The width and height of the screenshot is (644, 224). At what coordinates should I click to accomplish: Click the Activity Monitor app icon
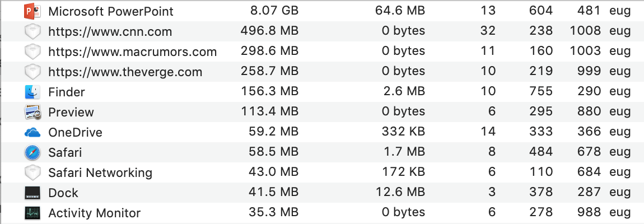(x=32, y=213)
